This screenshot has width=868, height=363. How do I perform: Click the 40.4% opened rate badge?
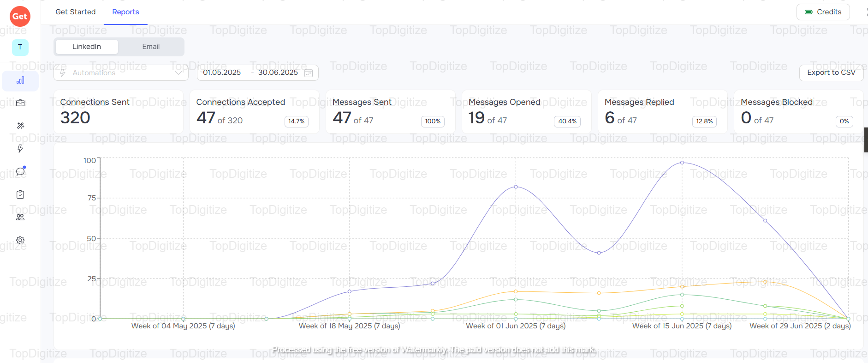click(567, 121)
